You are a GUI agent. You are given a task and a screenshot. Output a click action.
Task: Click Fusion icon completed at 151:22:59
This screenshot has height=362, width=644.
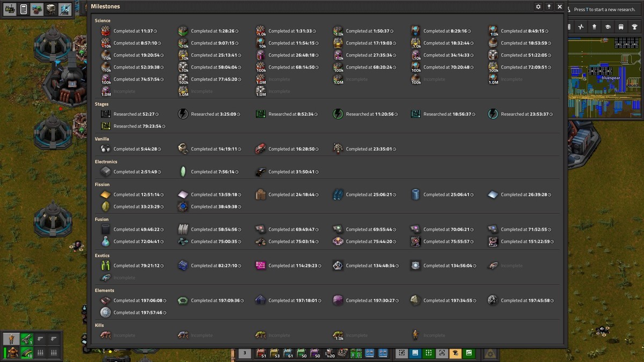click(493, 241)
